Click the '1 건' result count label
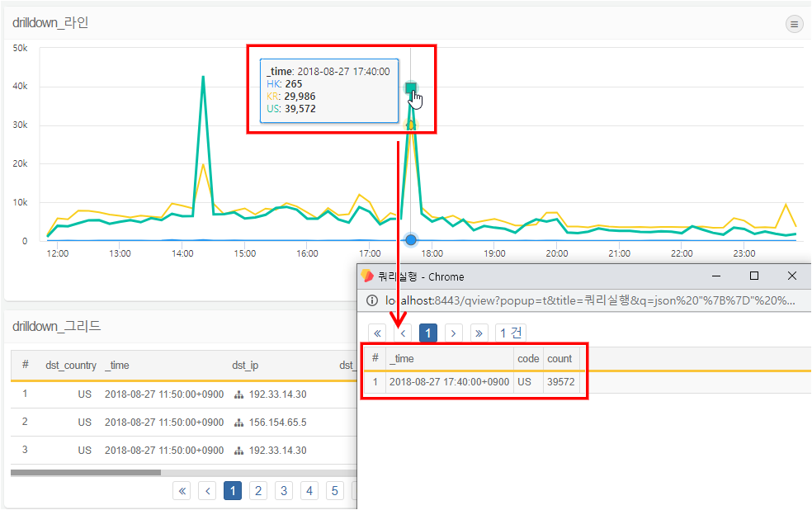812x510 pixels. pyautogui.click(x=511, y=333)
